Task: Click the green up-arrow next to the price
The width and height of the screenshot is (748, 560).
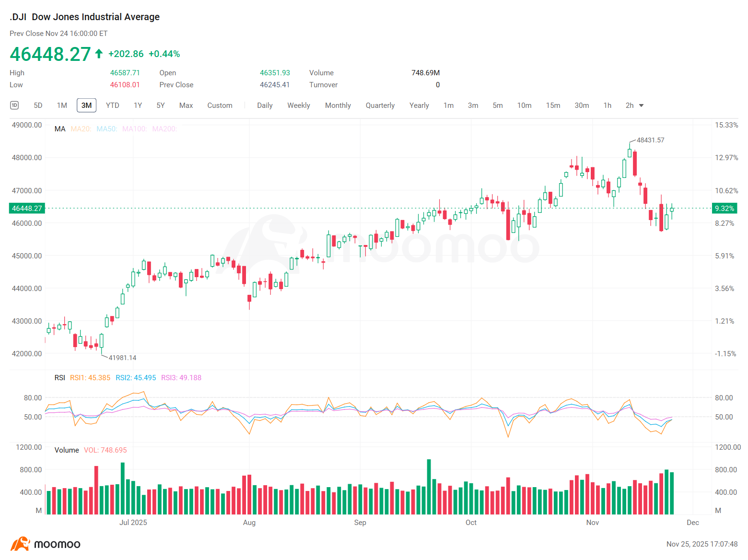Action: tap(99, 54)
